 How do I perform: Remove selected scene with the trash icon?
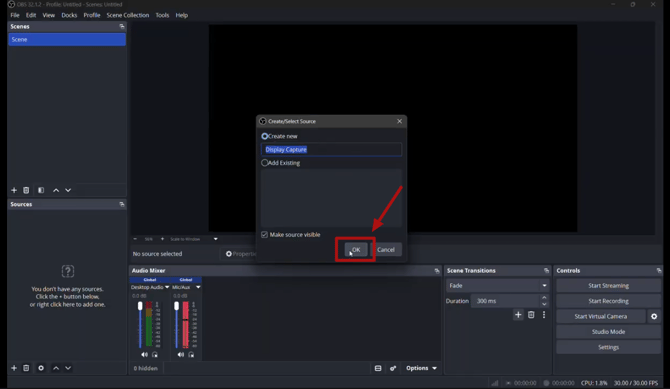(x=26, y=190)
